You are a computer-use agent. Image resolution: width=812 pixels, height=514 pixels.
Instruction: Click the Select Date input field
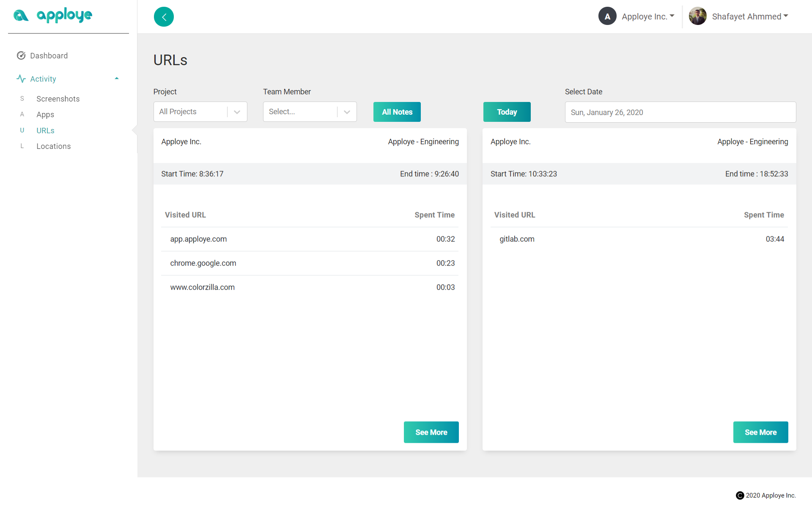click(x=680, y=112)
